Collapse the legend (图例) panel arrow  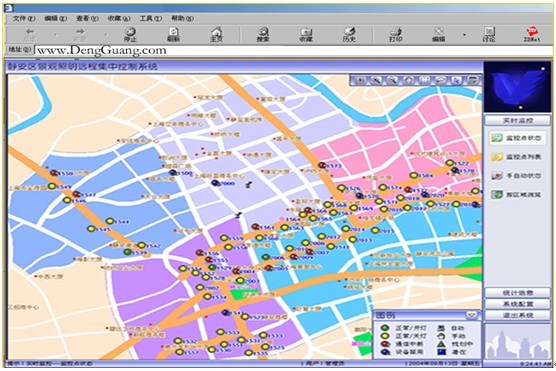coord(472,315)
